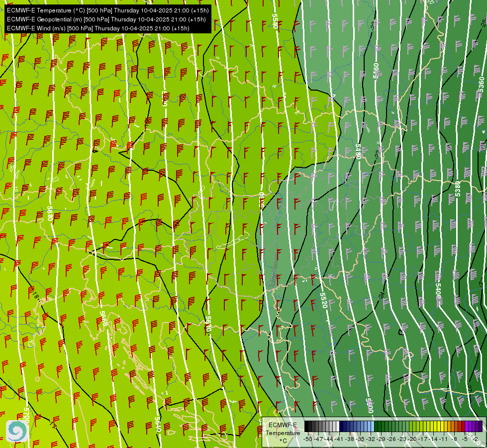Select the ECMWF-E Geopotential 500 hPa title line

[106, 19]
